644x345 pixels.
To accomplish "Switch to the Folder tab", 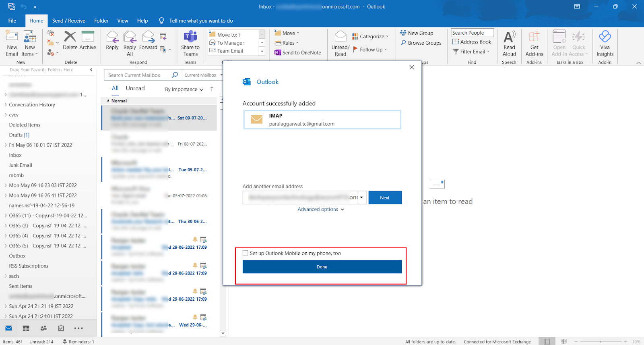I will coord(101,21).
